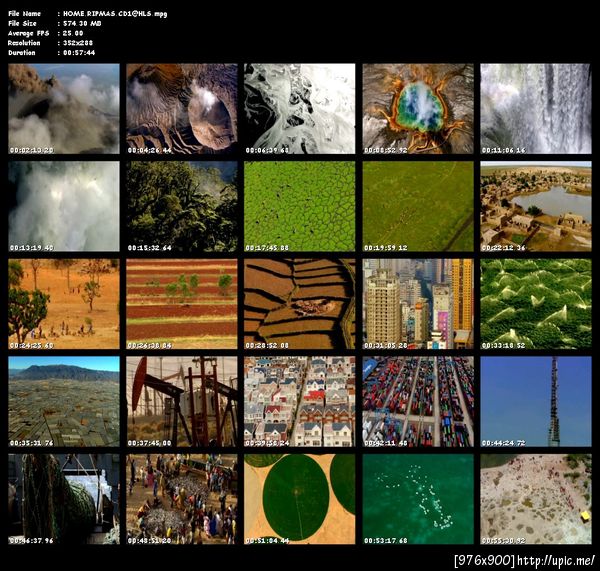Select the Average FPS value 25.00
This screenshot has width=600, height=571.
click(x=73, y=33)
